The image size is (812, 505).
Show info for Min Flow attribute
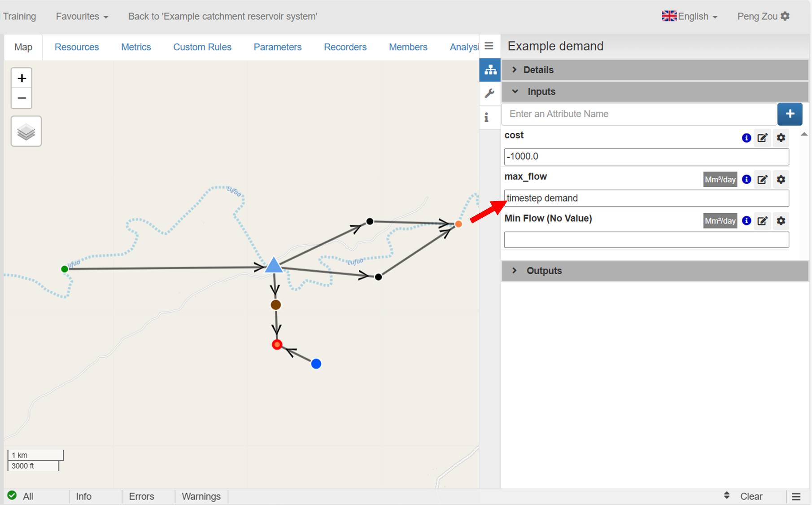click(747, 221)
